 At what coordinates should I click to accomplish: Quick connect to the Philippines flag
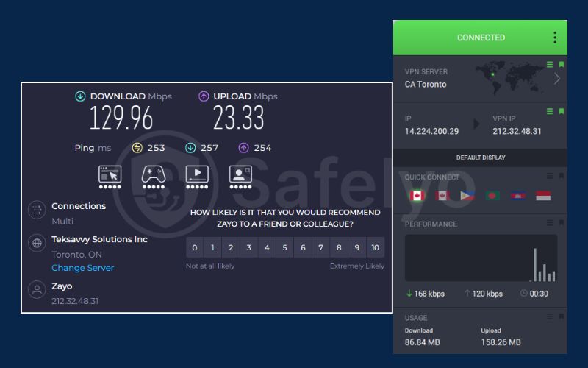point(467,196)
